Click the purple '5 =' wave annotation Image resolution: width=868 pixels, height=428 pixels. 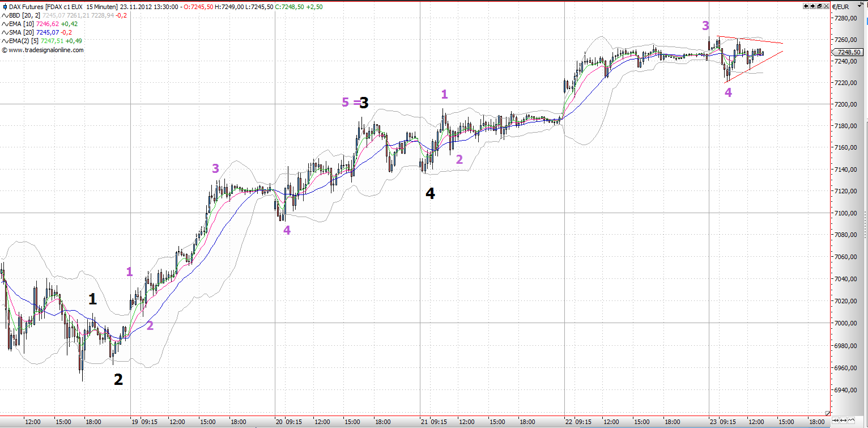(350, 103)
